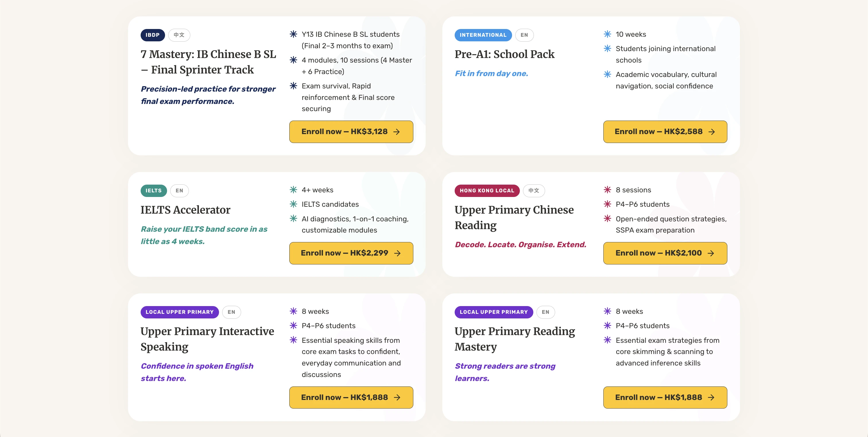The width and height of the screenshot is (868, 437).
Task: Click the arrow icon on HK$2,100 enroll button
Action: pos(711,253)
